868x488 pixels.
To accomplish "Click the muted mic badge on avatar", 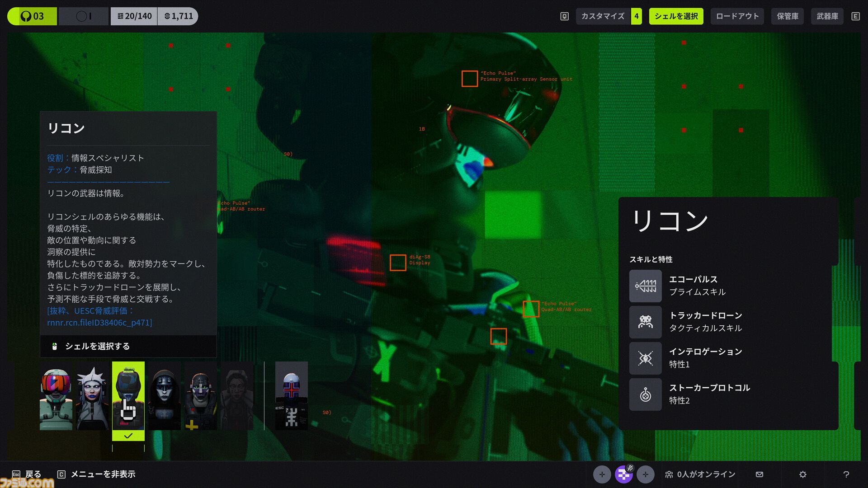I will (630, 468).
